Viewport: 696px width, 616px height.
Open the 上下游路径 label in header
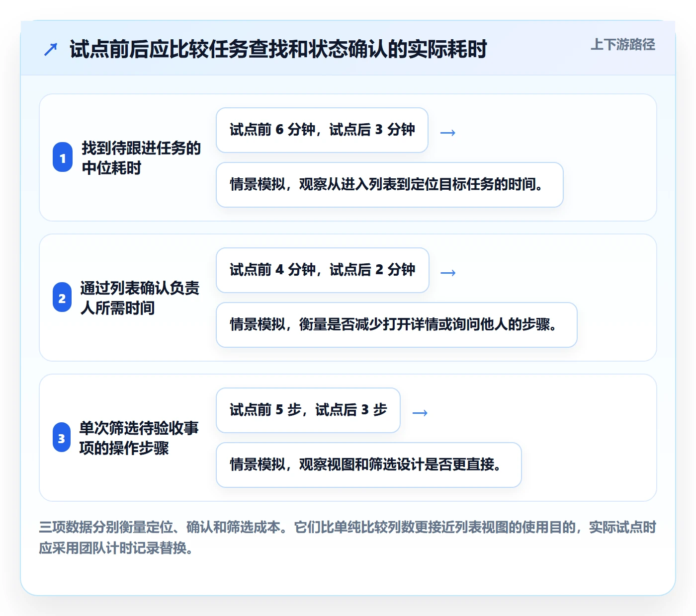(622, 45)
